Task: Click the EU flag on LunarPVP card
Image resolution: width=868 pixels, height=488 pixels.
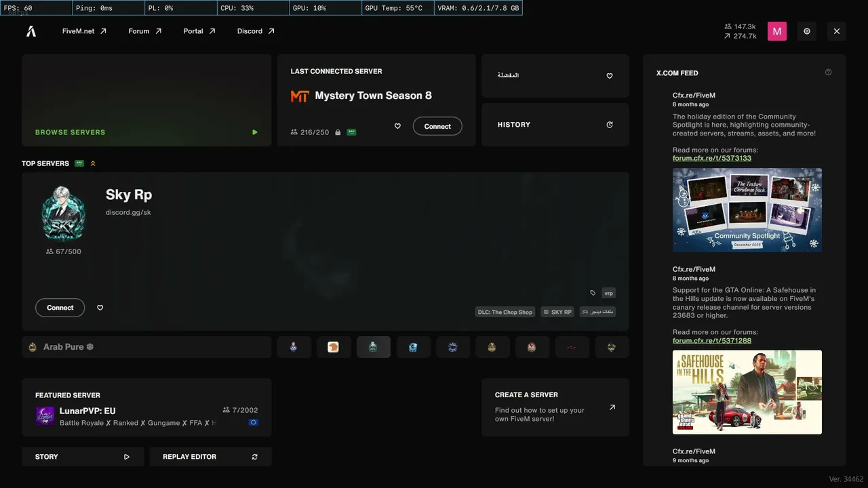Action: pos(253,422)
